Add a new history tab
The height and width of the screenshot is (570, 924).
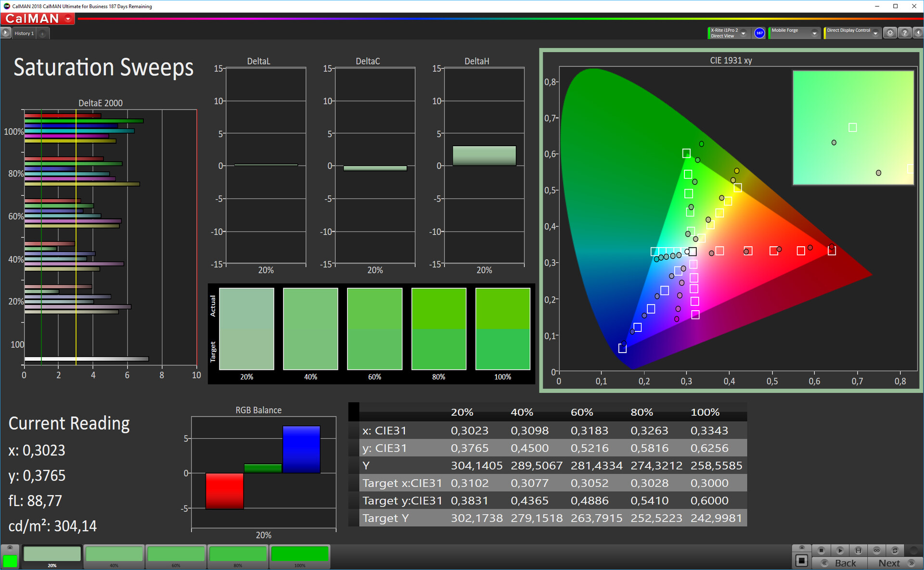[42, 33]
